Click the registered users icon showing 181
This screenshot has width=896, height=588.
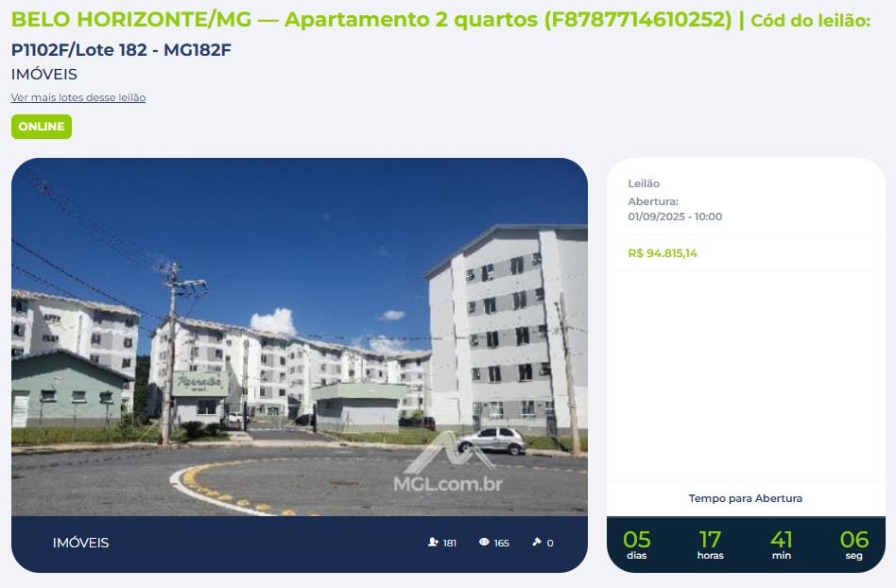coord(433,543)
